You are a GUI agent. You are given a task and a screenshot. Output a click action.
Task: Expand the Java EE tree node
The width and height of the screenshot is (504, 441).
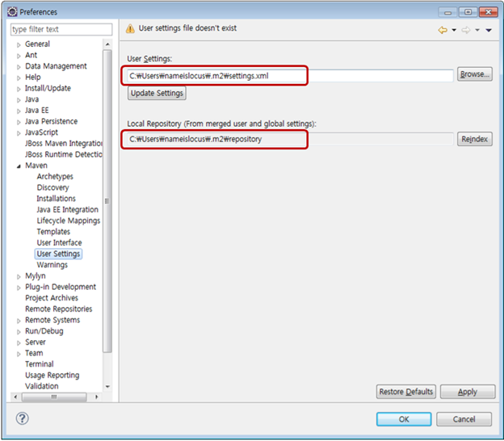19,111
